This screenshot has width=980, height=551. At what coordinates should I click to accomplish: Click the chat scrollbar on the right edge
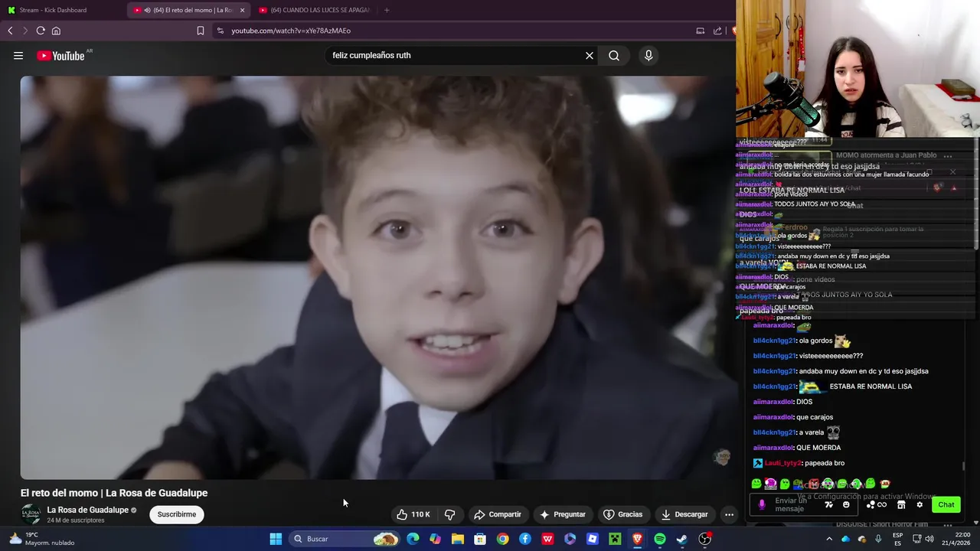pyautogui.click(x=963, y=466)
